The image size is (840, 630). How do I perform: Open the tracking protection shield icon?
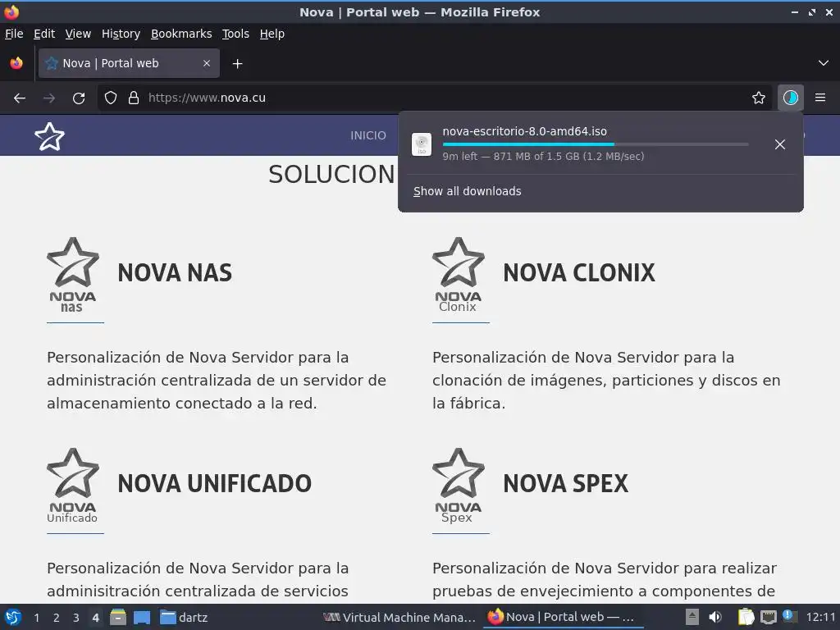111,98
